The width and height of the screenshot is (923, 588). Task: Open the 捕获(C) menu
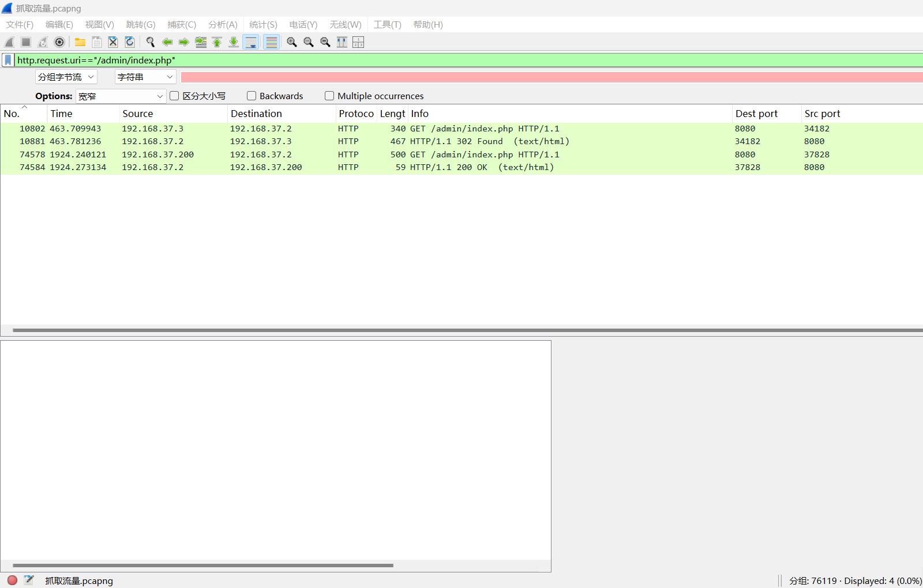[x=182, y=24]
